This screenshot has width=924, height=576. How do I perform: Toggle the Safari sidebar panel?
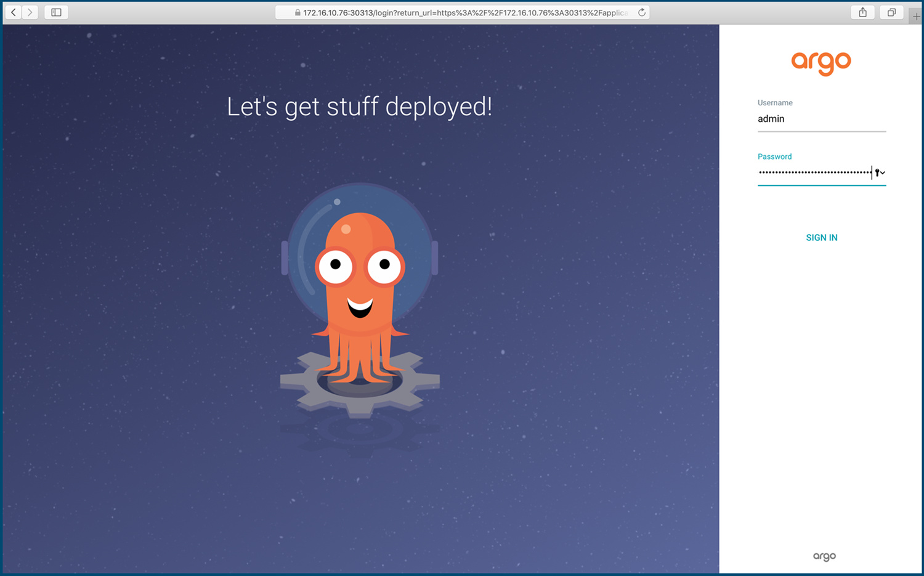click(56, 12)
